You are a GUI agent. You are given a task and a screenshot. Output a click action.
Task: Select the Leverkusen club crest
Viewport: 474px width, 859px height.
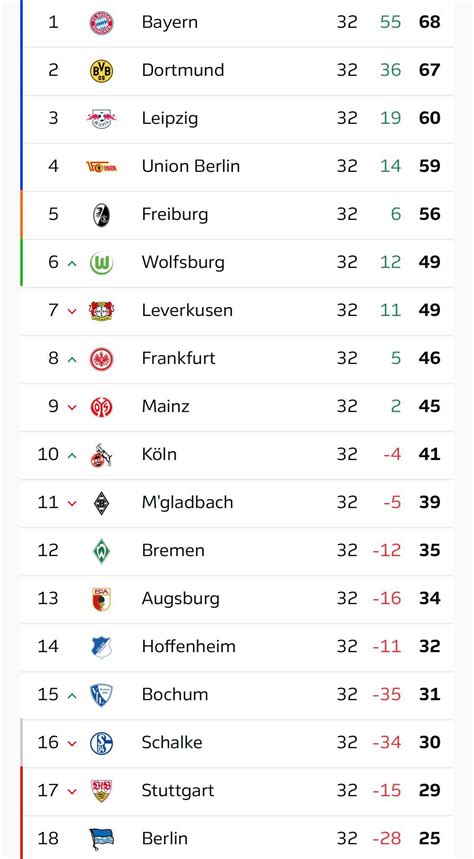101,311
